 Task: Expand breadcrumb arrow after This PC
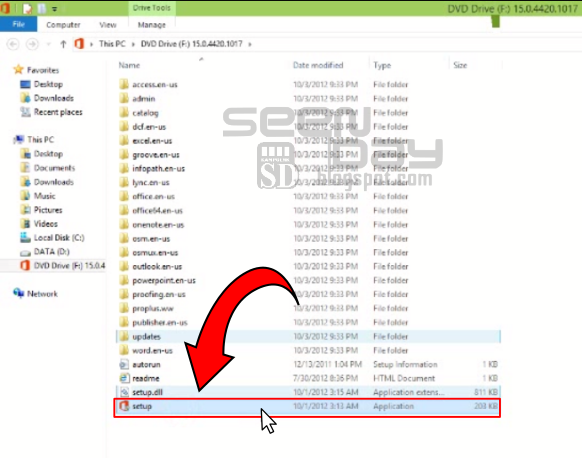click(133, 44)
